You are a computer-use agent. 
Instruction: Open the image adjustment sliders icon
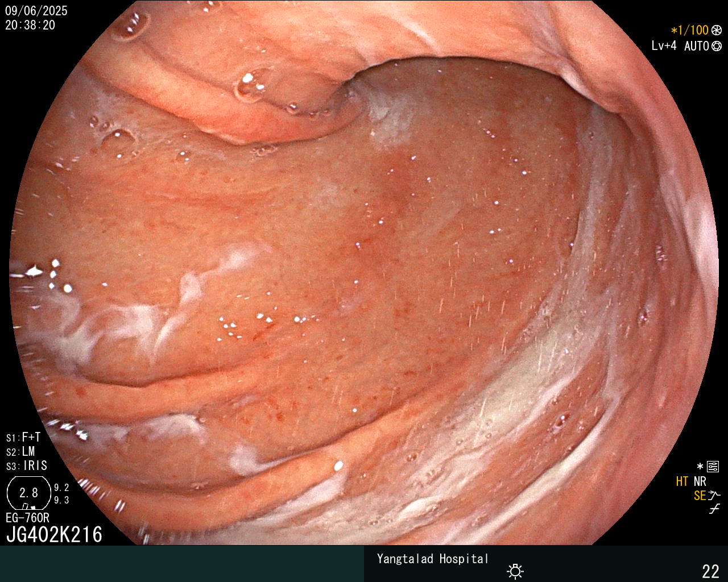pos(713,467)
